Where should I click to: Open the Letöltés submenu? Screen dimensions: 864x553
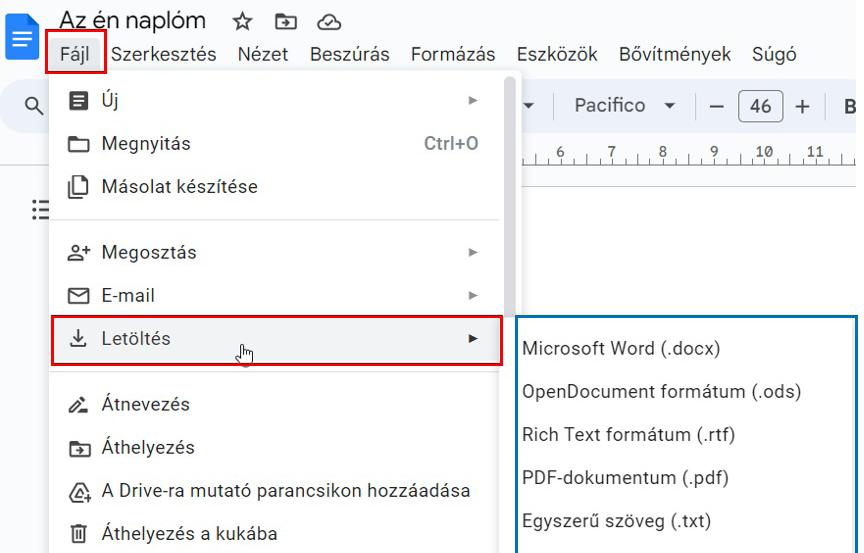click(277, 339)
